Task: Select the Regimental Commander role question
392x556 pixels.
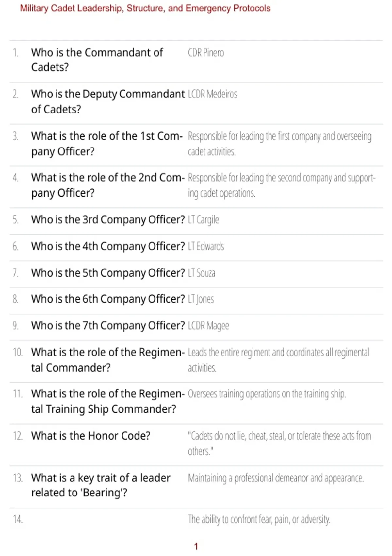Action: point(108,360)
